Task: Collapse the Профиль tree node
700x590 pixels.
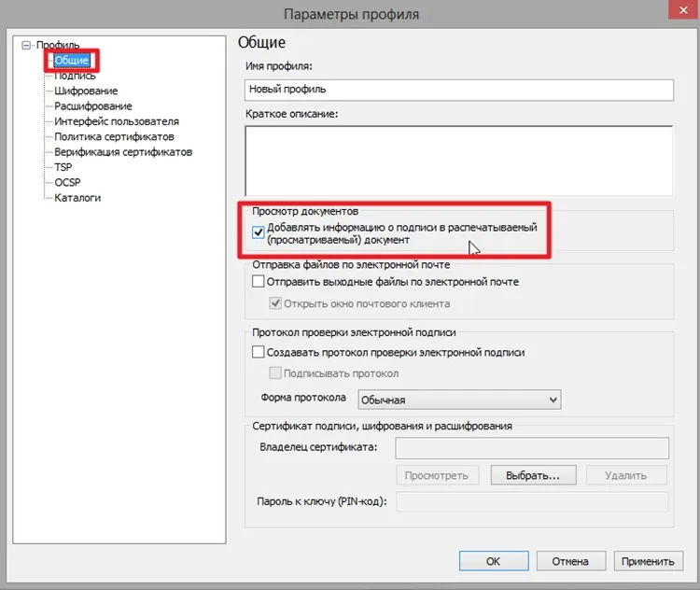Action: pos(25,45)
